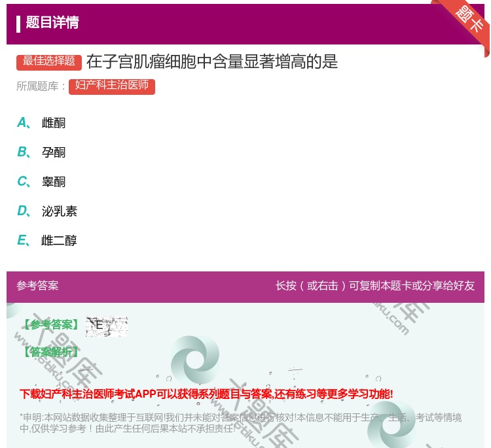Click the 【参考答案】 label
491x448 pixels.
(x=51, y=325)
